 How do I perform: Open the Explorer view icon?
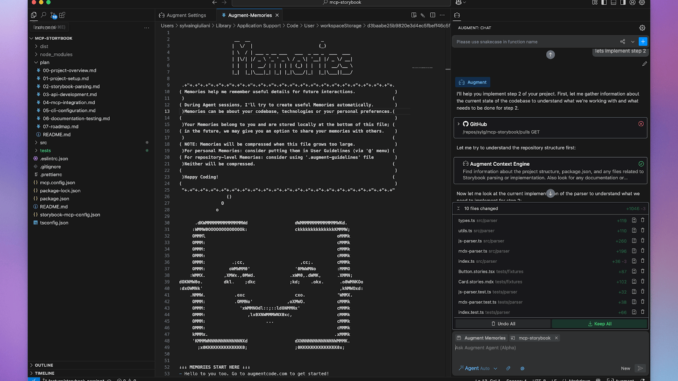click(x=34, y=15)
